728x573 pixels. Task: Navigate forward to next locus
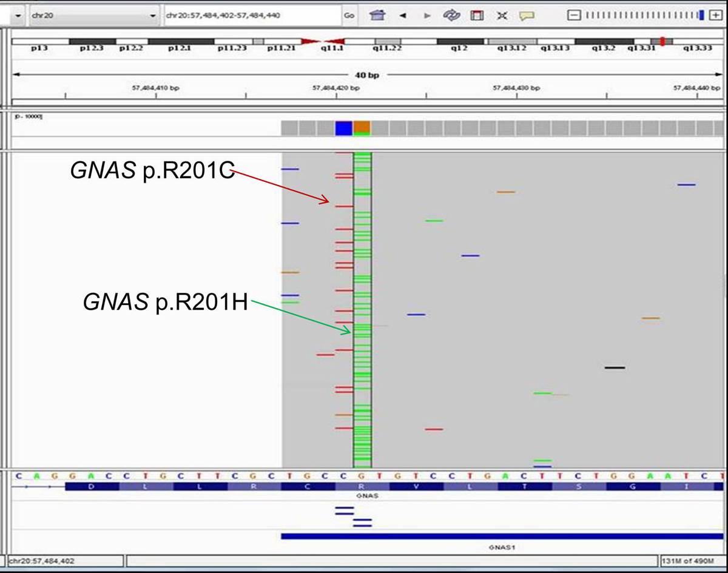427,16
